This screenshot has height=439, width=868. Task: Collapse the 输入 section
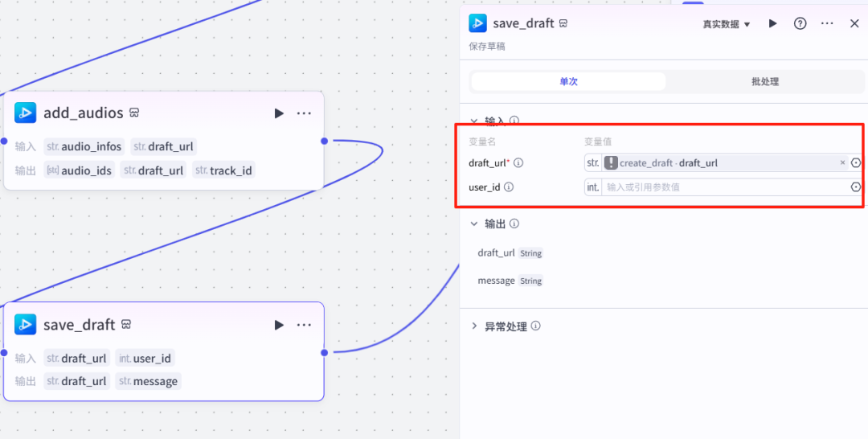(x=474, y=120)
